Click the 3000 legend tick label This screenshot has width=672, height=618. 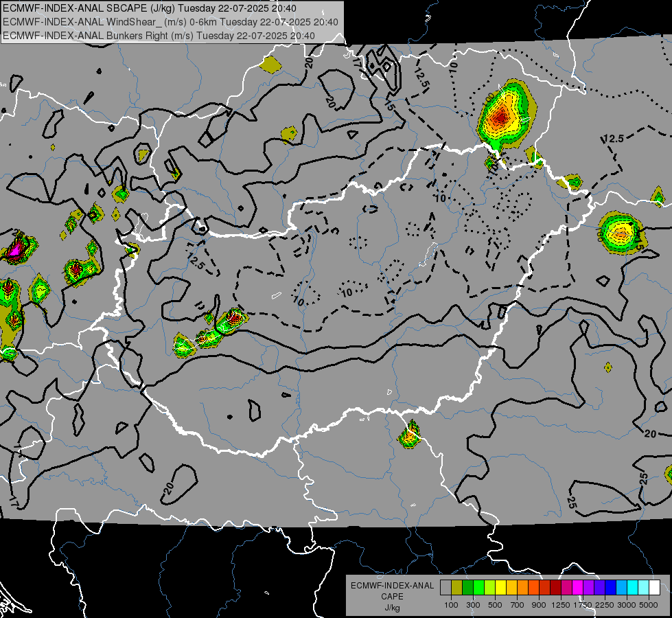pyautogui.click(x=627, y=605)
